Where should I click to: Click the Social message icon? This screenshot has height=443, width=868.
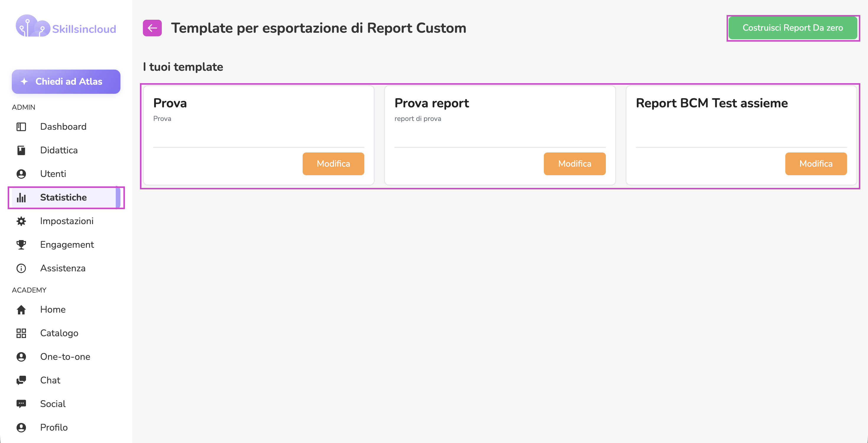tap(21, 403)
